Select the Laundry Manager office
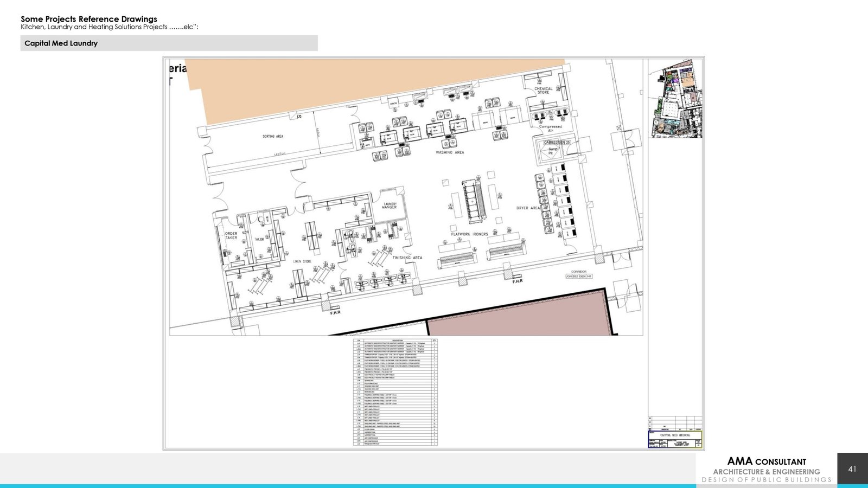The width and height of the screenshot is (868, 488). pos(390,206)
